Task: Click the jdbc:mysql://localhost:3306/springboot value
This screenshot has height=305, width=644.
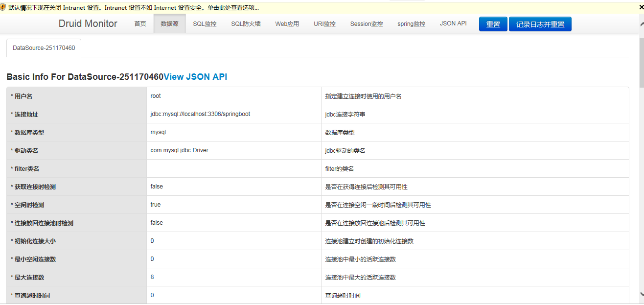Action: click(200, 114)
